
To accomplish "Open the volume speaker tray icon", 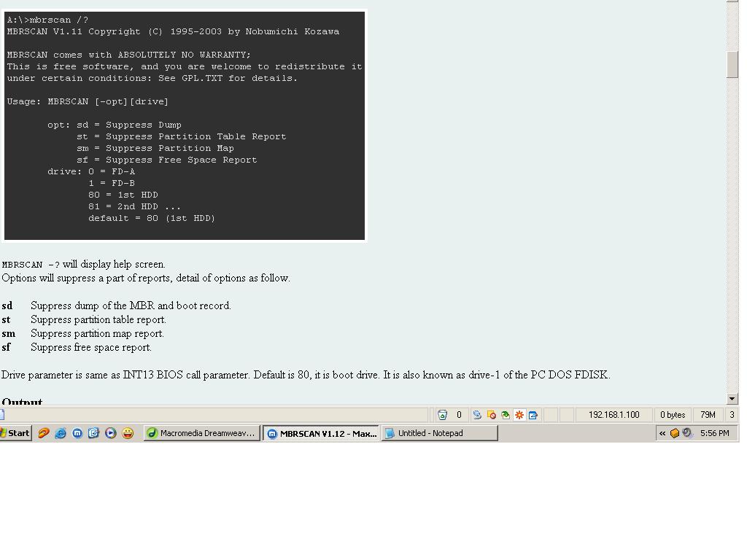I will click(686, 433).
